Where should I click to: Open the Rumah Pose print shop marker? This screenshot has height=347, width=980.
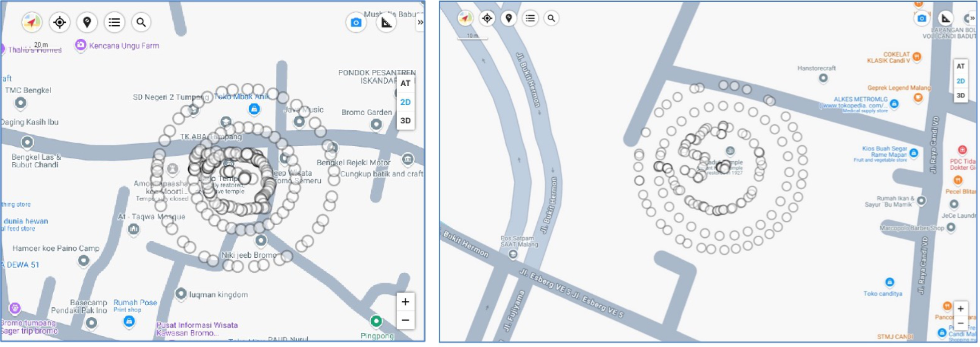point(129,321)
